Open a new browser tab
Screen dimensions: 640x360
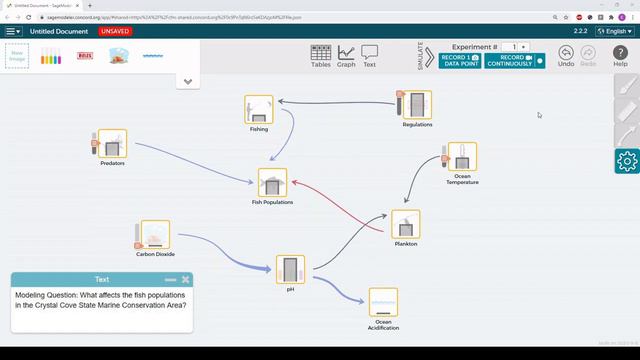pos(90,6)
